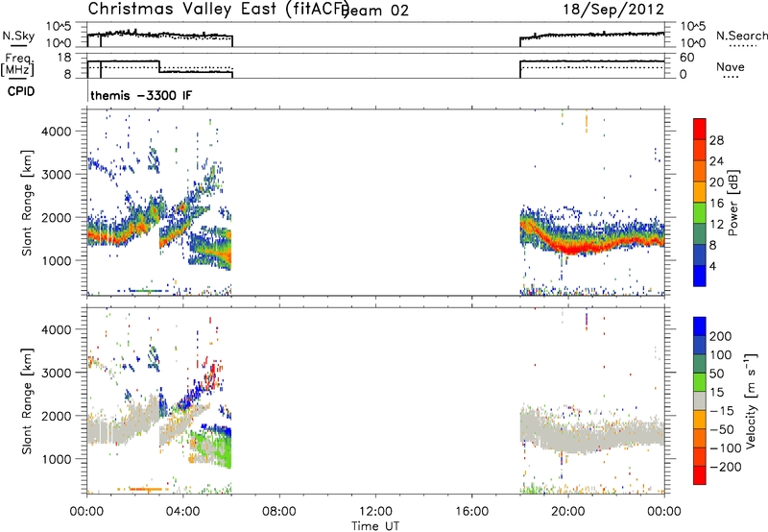Click the '16:00' time axis tick

click(x=471, y=512)
